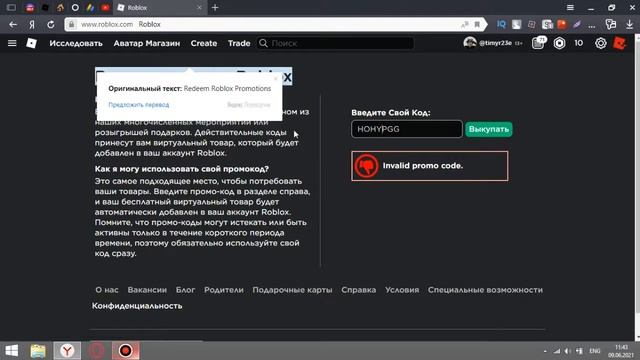Open the @timyr23e profile avatar
The image size is (640, 360).
point(470,43)
